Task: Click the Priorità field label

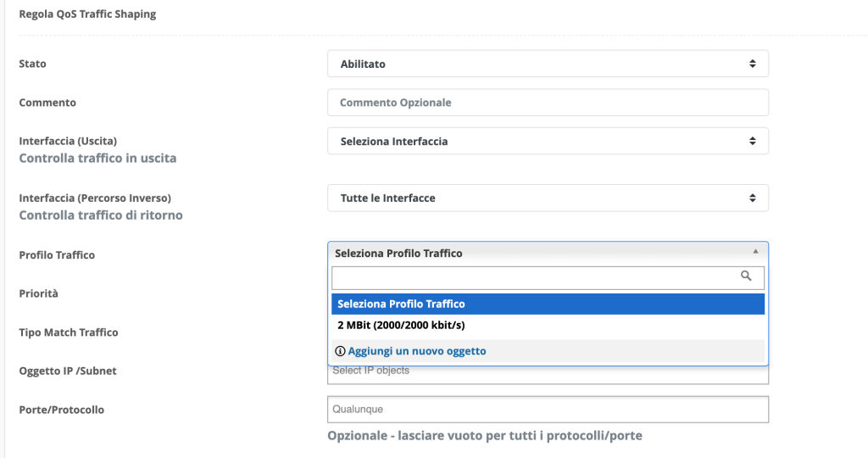Action: click(x=39, y=293)
